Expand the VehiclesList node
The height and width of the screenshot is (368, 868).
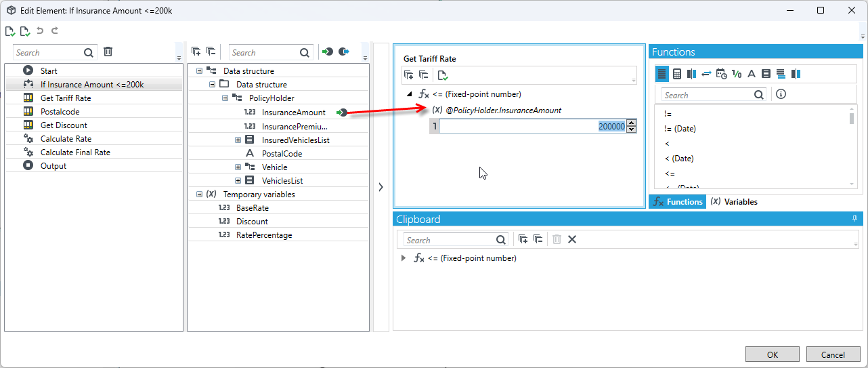pyautogui.click(x=238, y=180)
